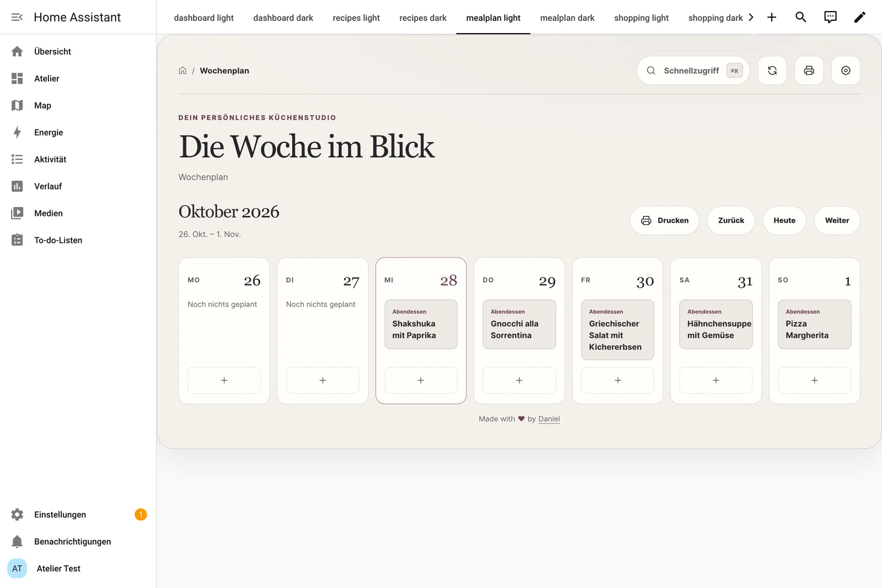
Task: Open the Griechischer Salat mit Kichererbsen card
Action: click(617, 330)
